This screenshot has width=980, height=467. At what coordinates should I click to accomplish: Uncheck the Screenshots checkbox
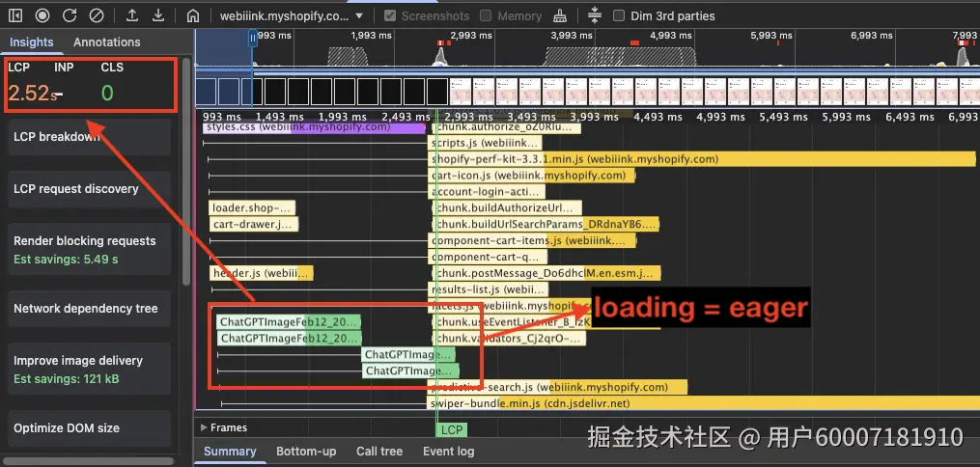pyautogui.click(x=390, y=16)
